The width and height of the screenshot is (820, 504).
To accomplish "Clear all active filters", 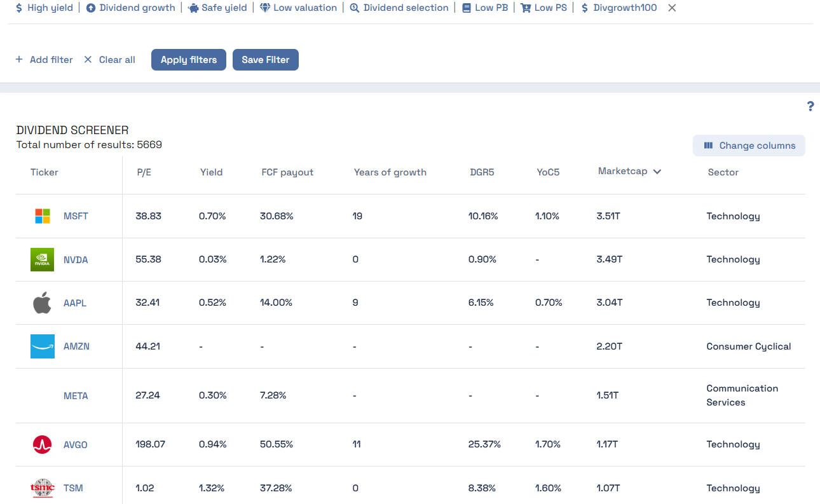I will 109,59.
